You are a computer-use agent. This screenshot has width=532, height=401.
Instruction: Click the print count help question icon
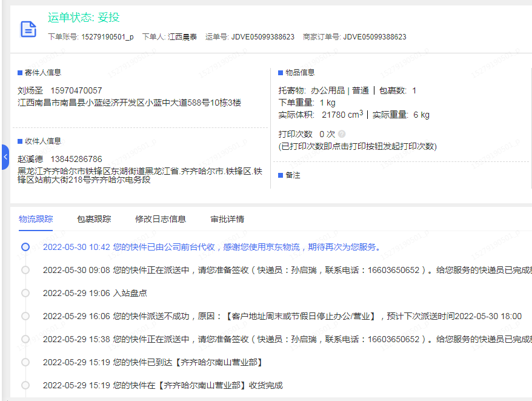point(342,134)
